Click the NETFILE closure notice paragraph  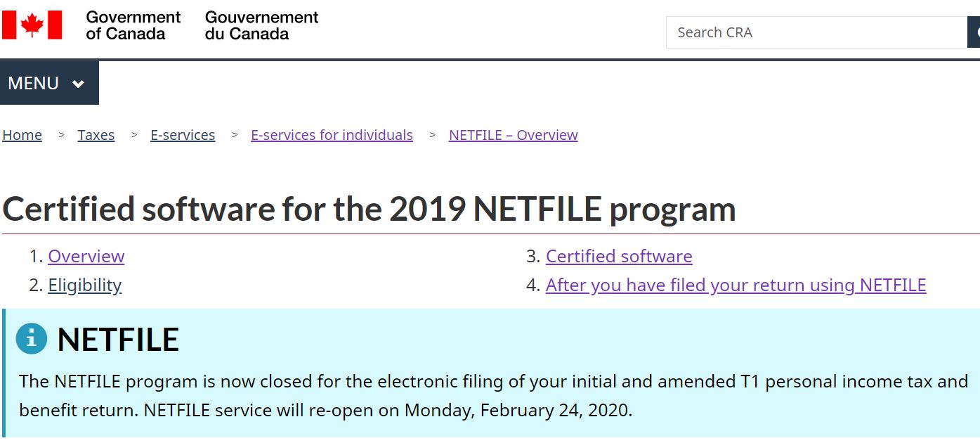493,396
